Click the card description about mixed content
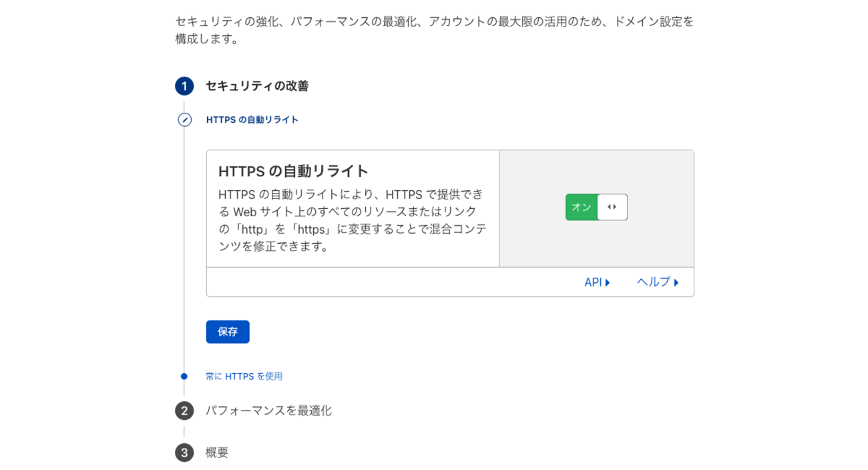The width and height of the screenshot is (868, 470). (x=353, y=220)
